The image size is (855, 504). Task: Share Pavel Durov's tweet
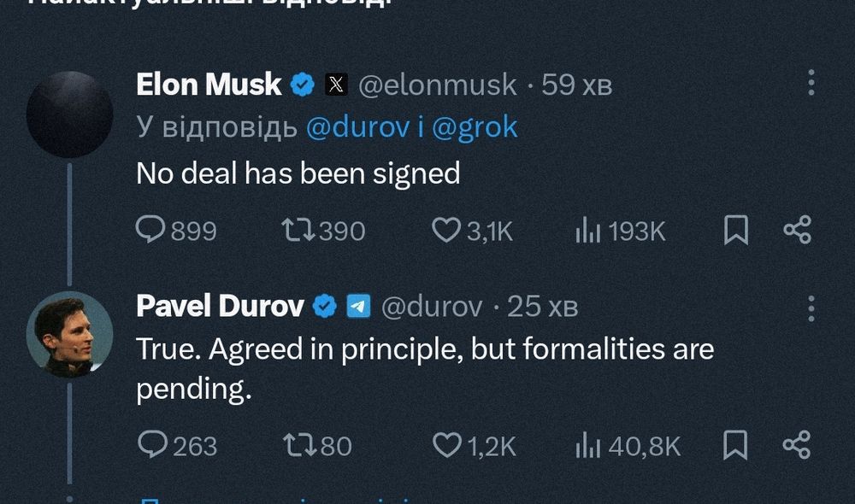coord(797,444)
